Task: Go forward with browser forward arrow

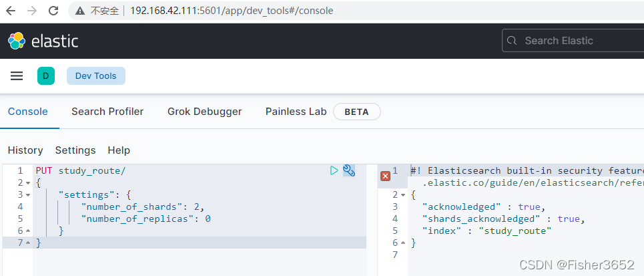Action: pos(31,11)
